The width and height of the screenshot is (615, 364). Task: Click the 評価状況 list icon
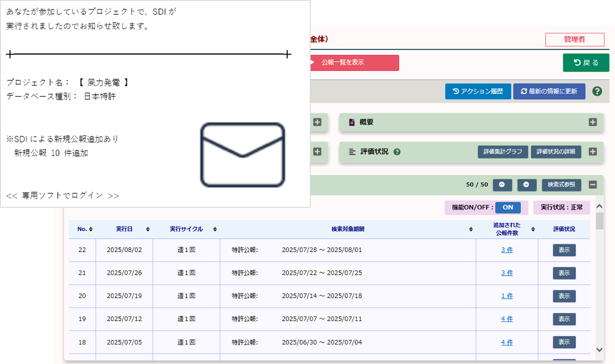352,152
